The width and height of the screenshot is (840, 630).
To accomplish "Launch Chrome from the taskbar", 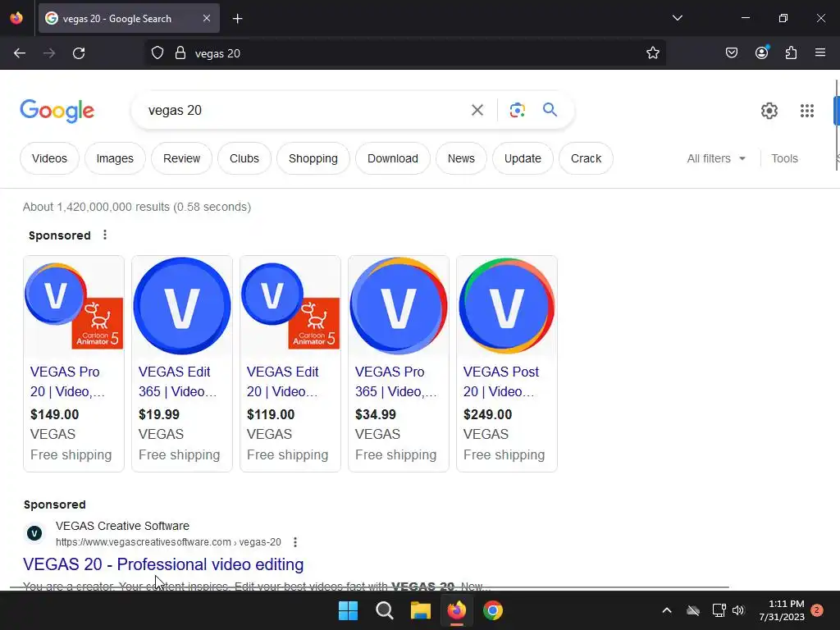I will 493,610.
